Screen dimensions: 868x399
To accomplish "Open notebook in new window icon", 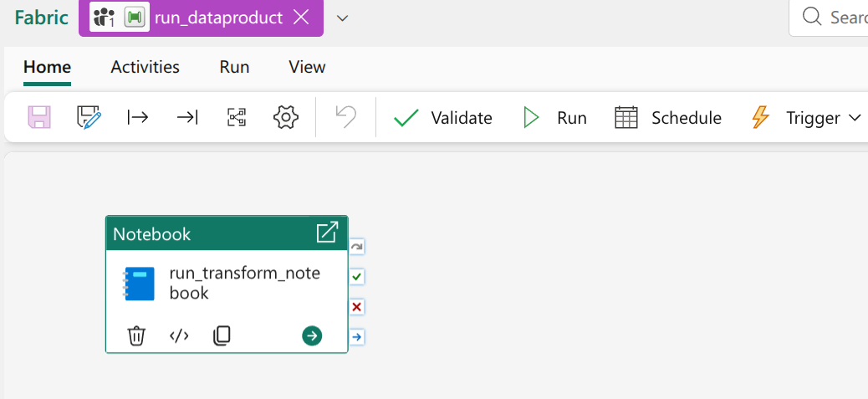I will point(327,233).
